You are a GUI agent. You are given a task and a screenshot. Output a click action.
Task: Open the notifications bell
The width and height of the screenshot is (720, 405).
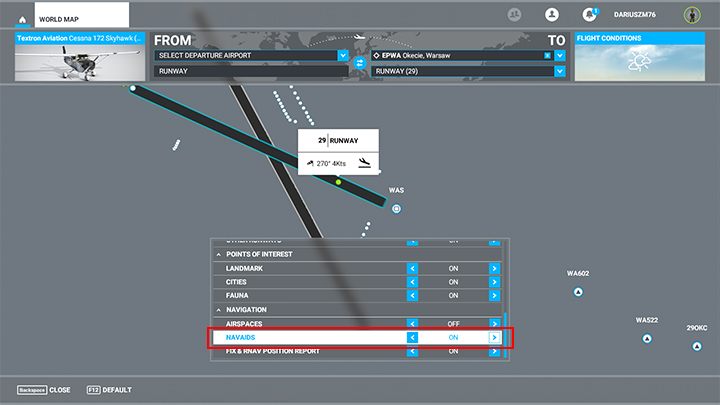(x=590, y=15)
